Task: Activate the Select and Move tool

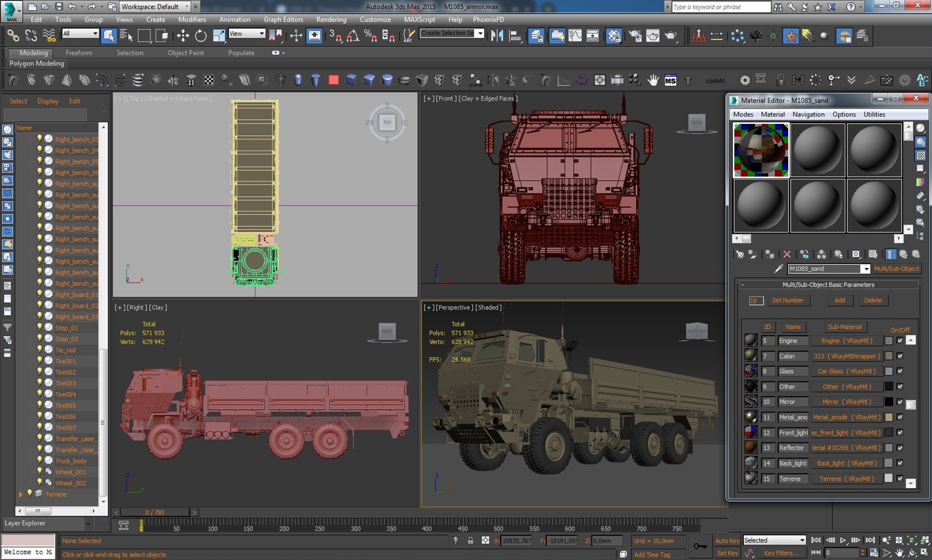Action: 183,36
